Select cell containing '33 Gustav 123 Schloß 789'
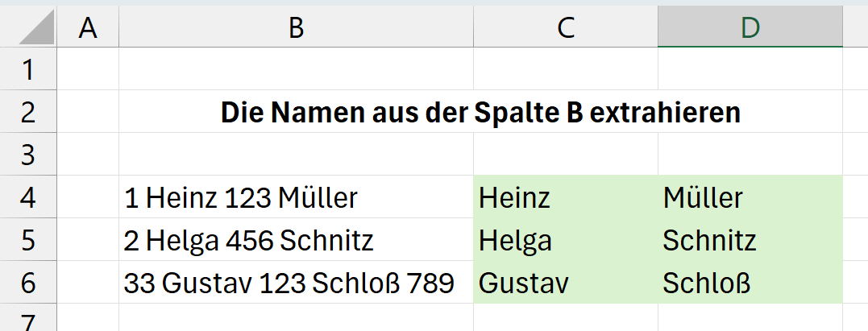Screen dimensions: 868x331 [x=289, y=283]
